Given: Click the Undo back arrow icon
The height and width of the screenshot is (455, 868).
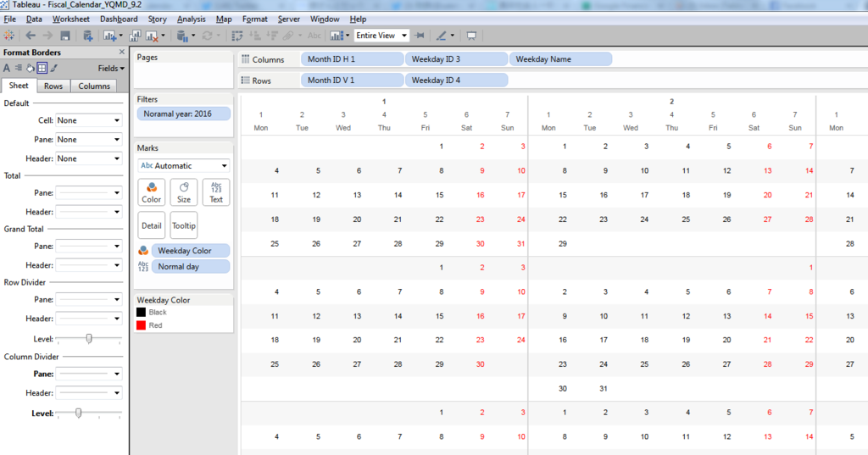Looking at the screenshot, I should point(31,36).
